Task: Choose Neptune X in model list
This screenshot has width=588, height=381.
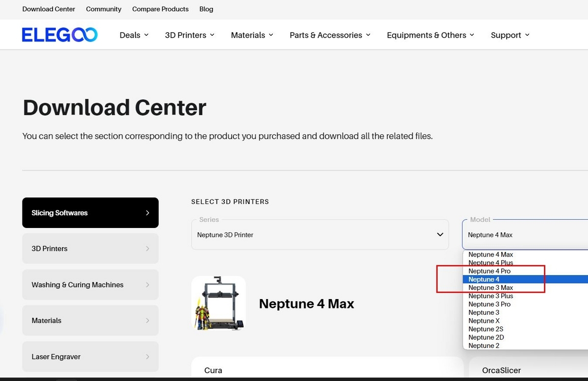Action: coord(525,321)
